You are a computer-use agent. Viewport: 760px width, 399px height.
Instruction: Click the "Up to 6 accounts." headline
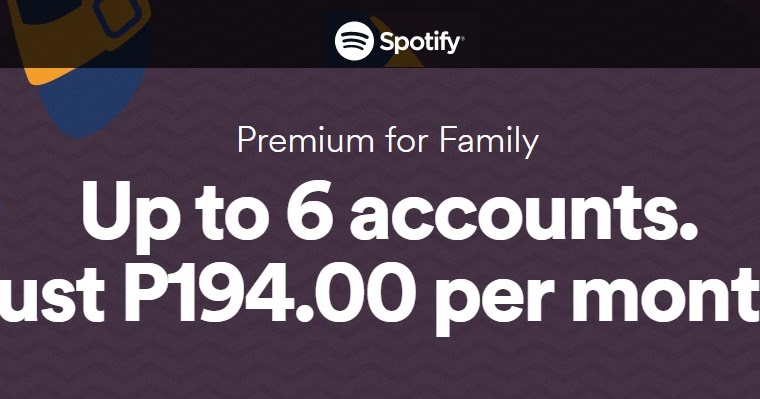(389, 213)
